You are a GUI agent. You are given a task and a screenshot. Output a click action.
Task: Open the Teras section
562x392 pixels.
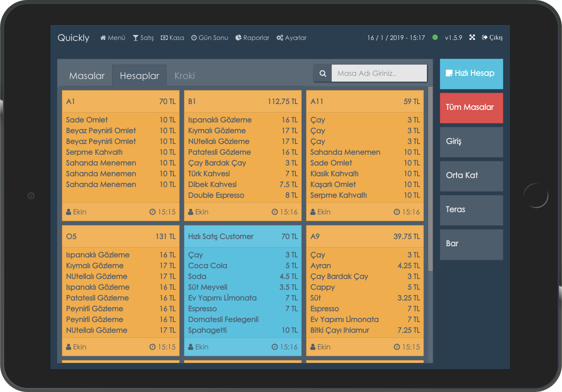(x=471, y=210)
